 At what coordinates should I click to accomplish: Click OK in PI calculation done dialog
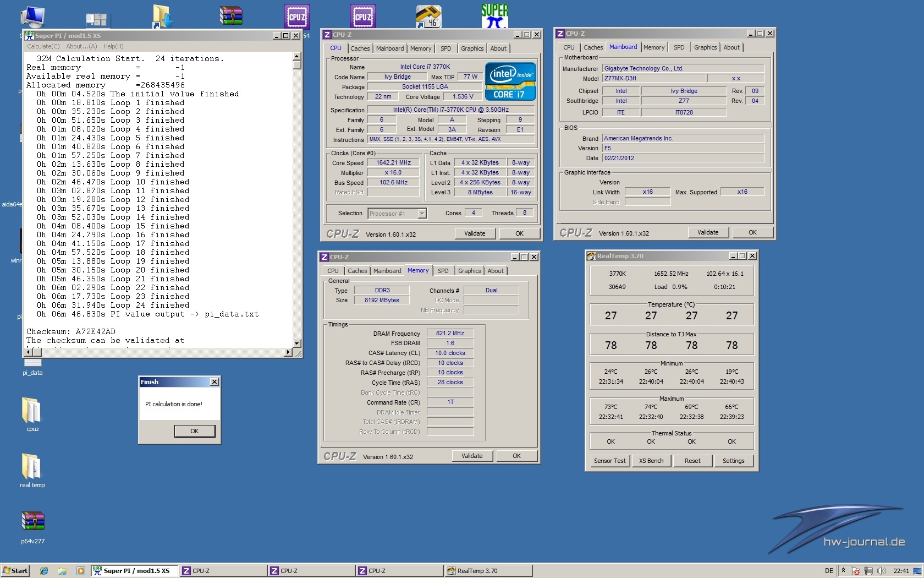[195, 431]
